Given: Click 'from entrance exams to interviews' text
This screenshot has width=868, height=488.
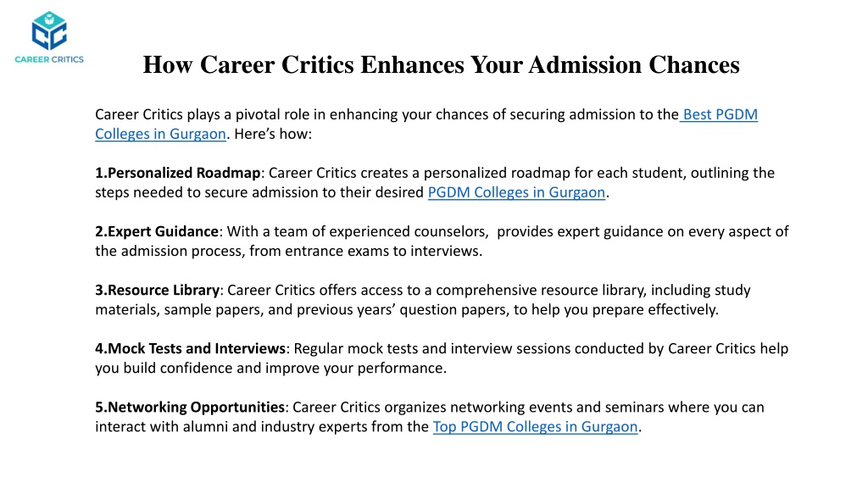Looking at the screenshot, I should point(364,251).
